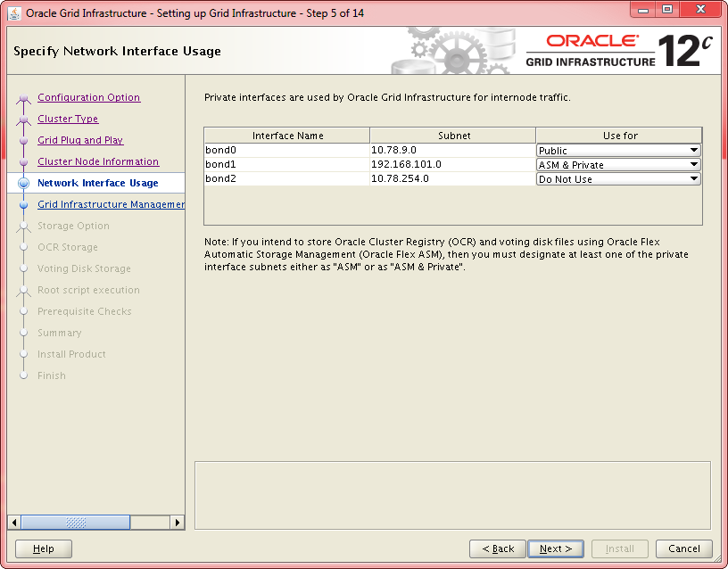Jump to Grid Infrastructure Management step

point(111,205)
